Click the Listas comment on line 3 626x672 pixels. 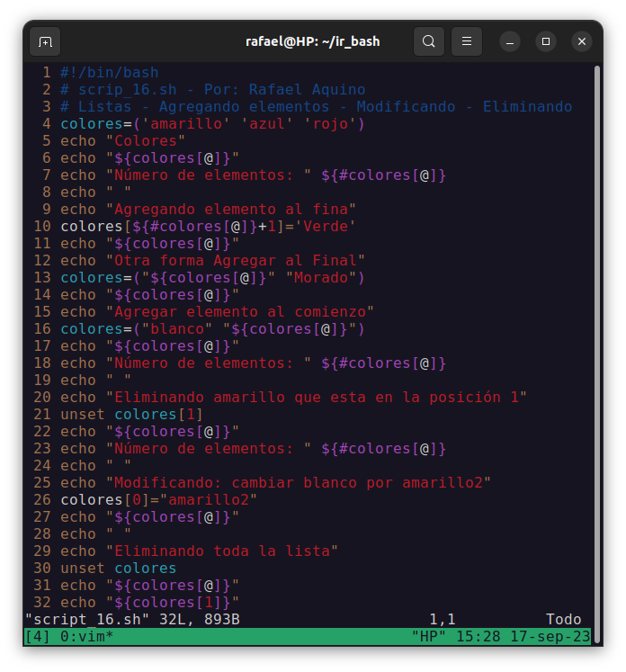317,107
